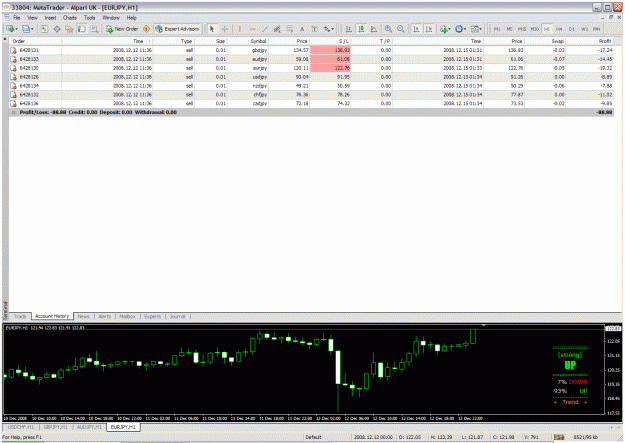Open the New Chart toolbar icon

(x=11, y=29)
